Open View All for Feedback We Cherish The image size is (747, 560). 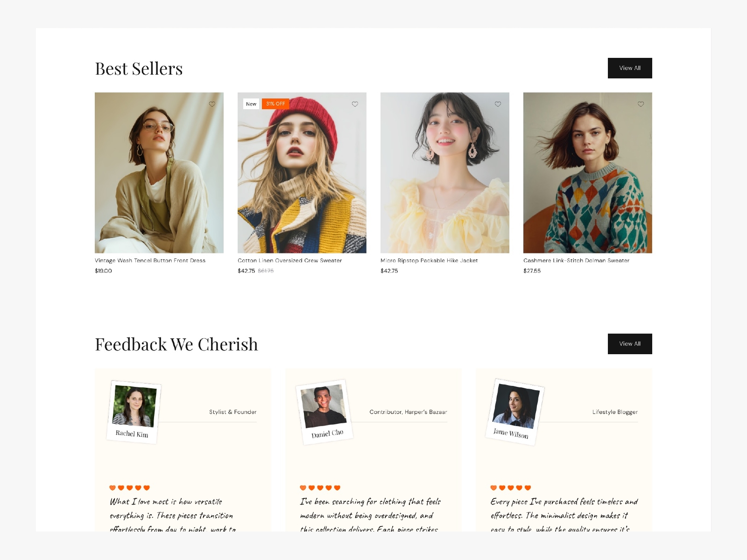click(629, 344)
